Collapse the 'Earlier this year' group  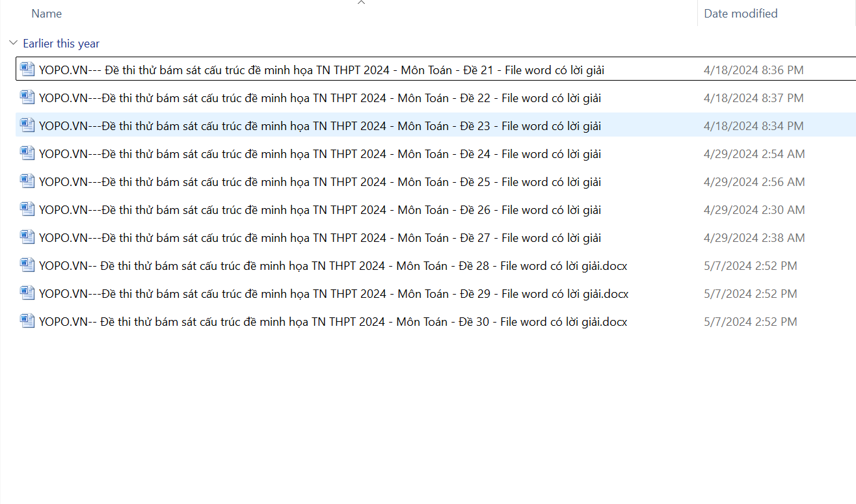(13, 44)
